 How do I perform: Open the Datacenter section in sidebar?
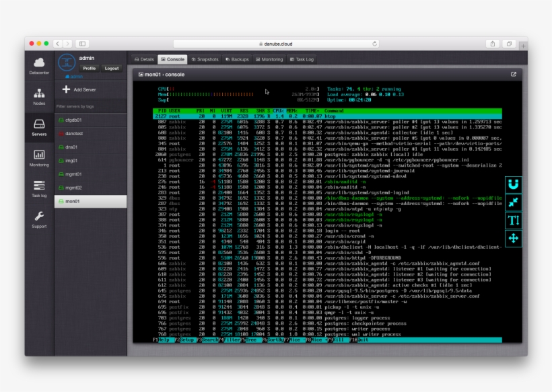(40, 67)
